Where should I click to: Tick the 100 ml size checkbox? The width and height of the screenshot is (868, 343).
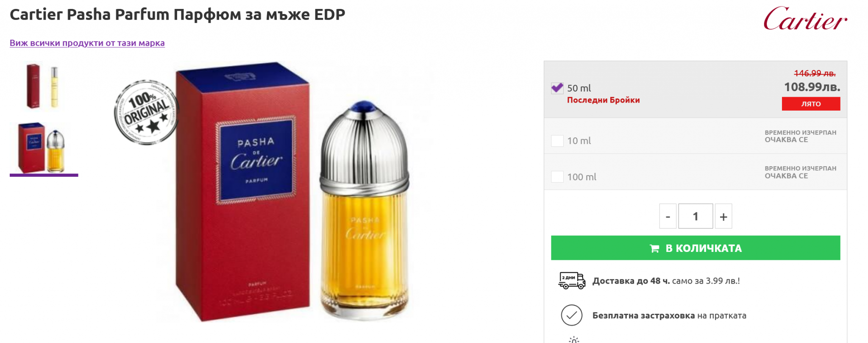pos(557,177)
